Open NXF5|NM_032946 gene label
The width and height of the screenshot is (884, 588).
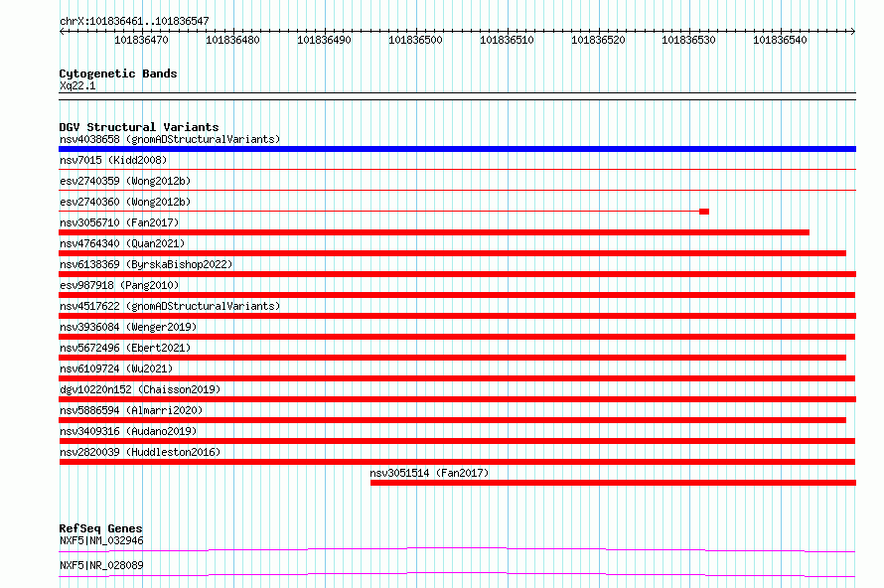[x=101, y=540]
